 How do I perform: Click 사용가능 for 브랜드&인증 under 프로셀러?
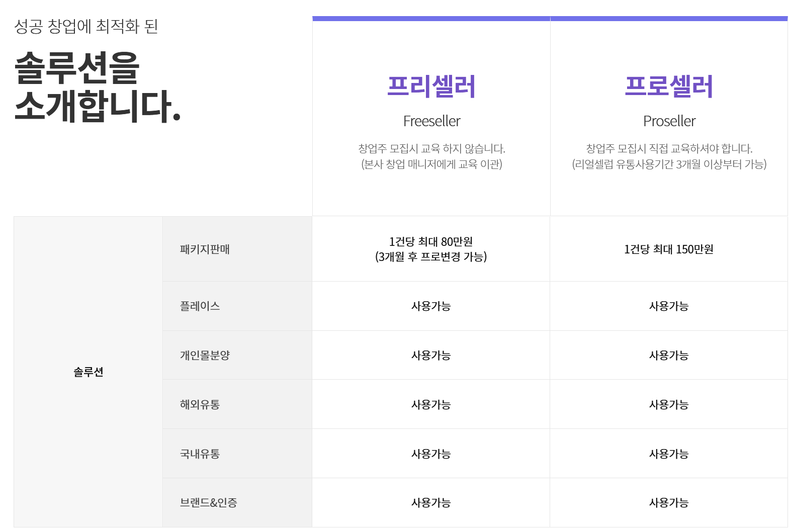coord(669,503)
